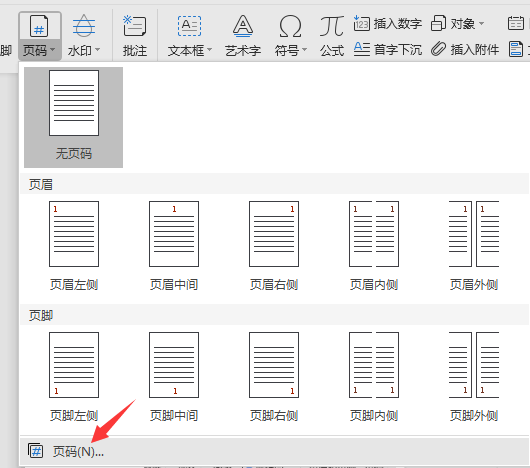
Task: Choose 页眉右侧 page number layout
Action: coord(274,246)
